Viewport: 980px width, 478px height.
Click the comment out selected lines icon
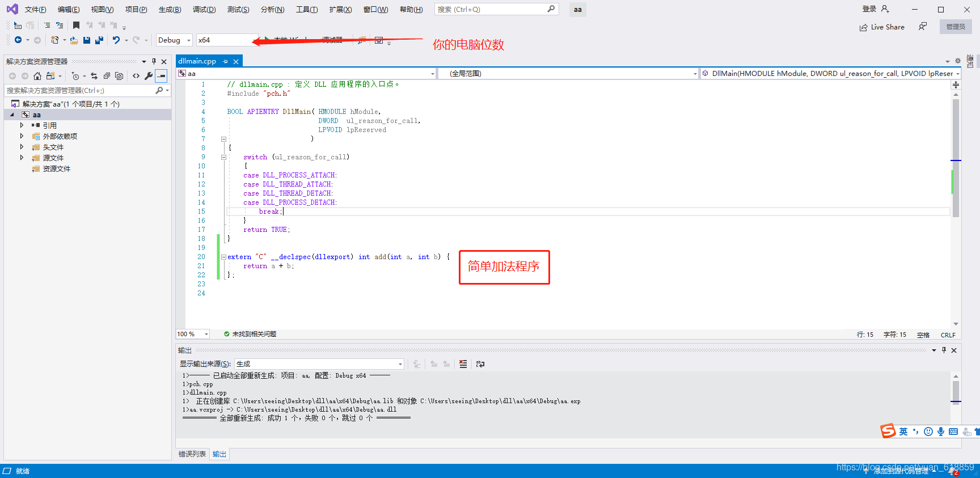47,26
